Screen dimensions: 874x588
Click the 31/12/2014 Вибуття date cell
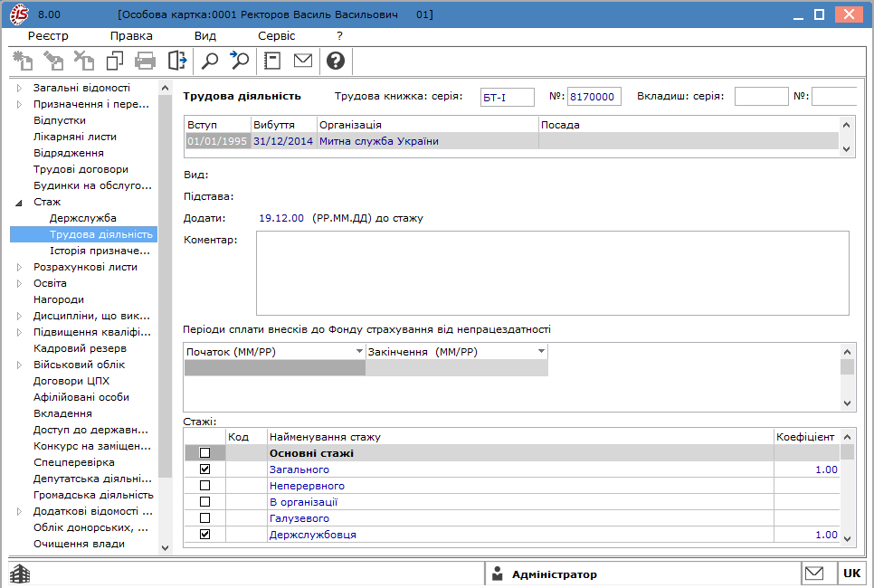coord(283,141)
